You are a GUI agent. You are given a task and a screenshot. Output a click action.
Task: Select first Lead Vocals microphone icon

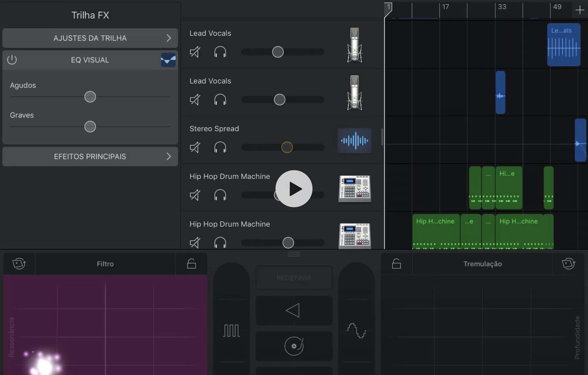(355, 45)
